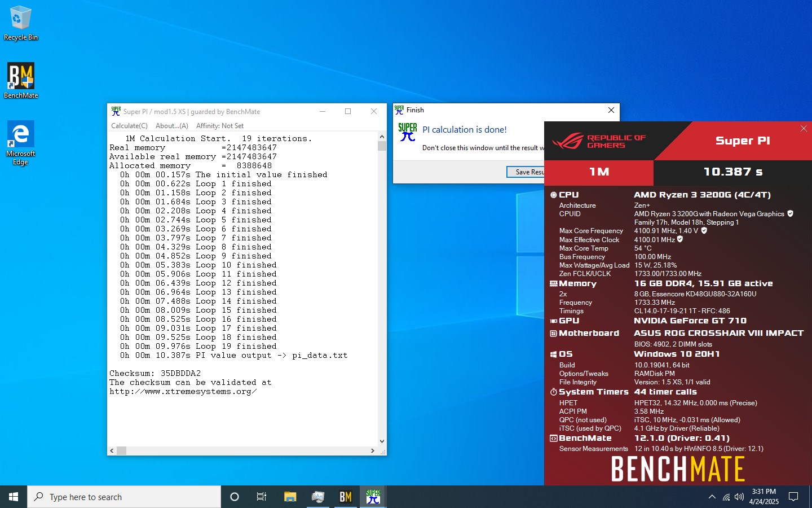Open BenchMate from the taskbar
812x508 pixels.
point(345,497)
